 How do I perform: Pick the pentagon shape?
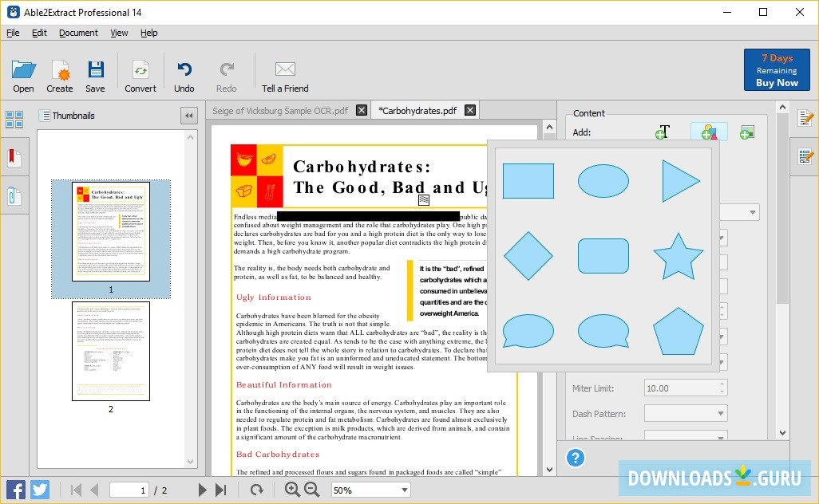(x=678, y=331)
